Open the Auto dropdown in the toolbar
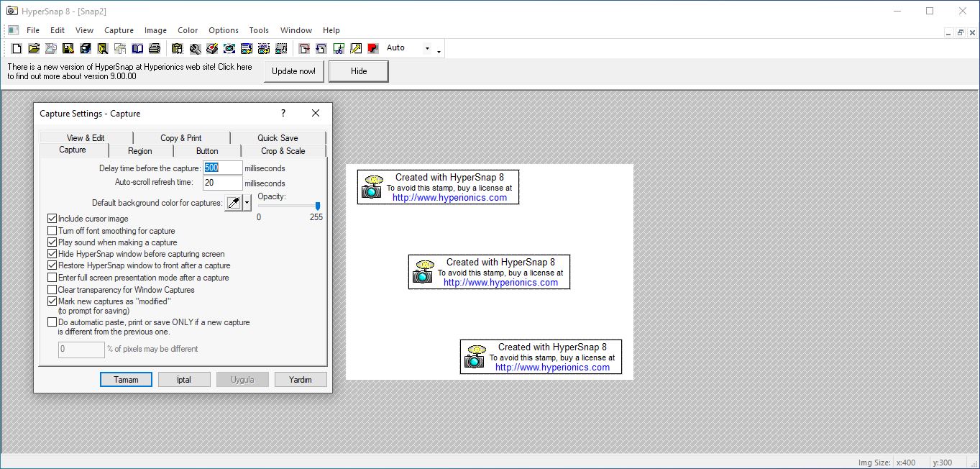The height and width of the screenshot is (469, 980). 427,48
